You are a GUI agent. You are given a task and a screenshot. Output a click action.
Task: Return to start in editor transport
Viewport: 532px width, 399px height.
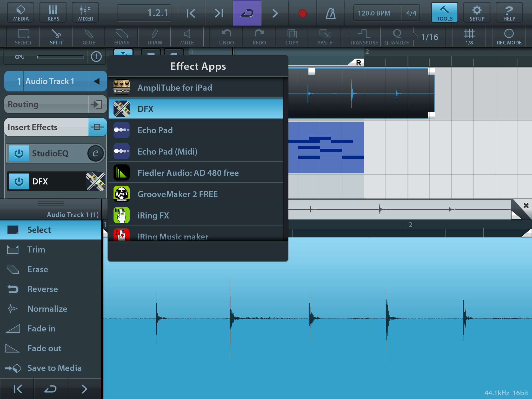(17, 389)
